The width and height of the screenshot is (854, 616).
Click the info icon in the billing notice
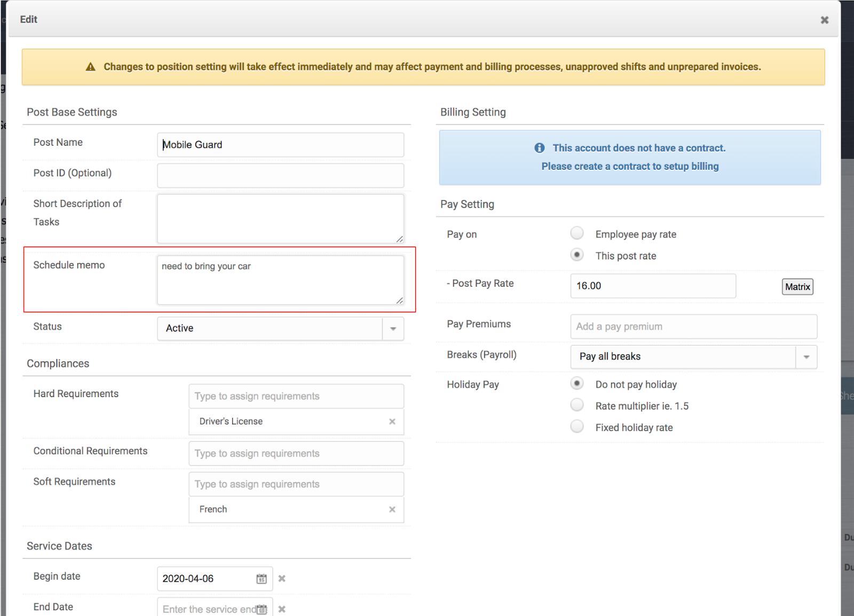539,148
